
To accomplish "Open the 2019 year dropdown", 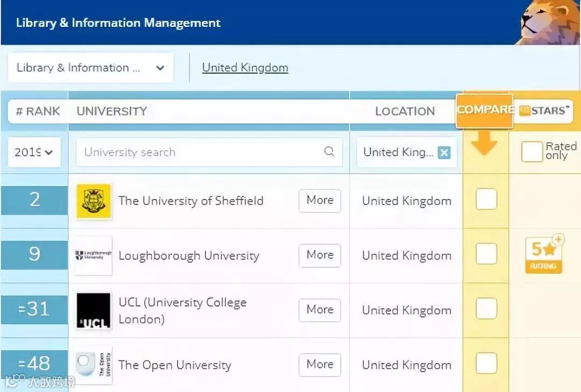I will (x=34, y=152).
